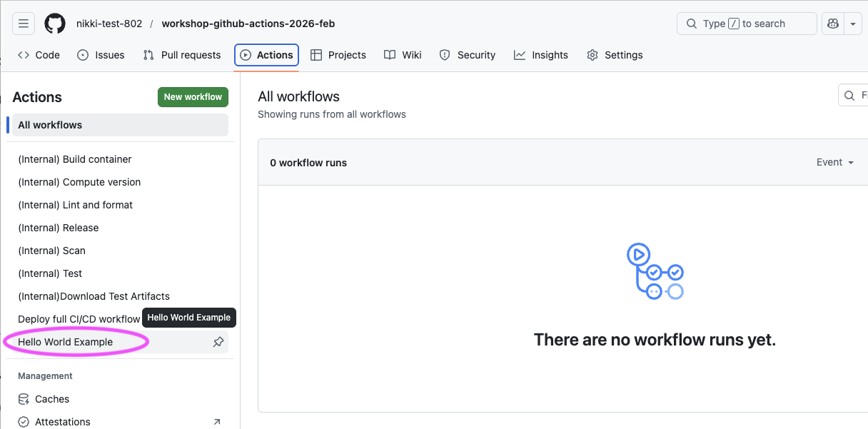
Task: Click the GitHub logo octocat icon
Action: pos(55,23)
